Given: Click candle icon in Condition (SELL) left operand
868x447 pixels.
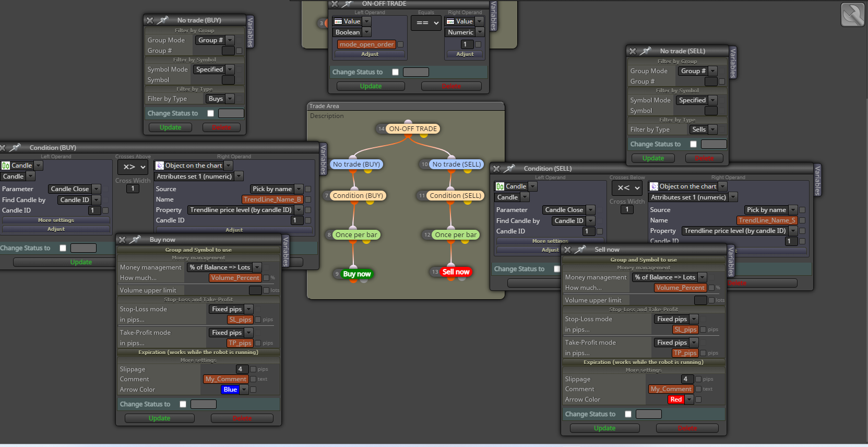Looking at the screenshot, I should pos(500,186).
